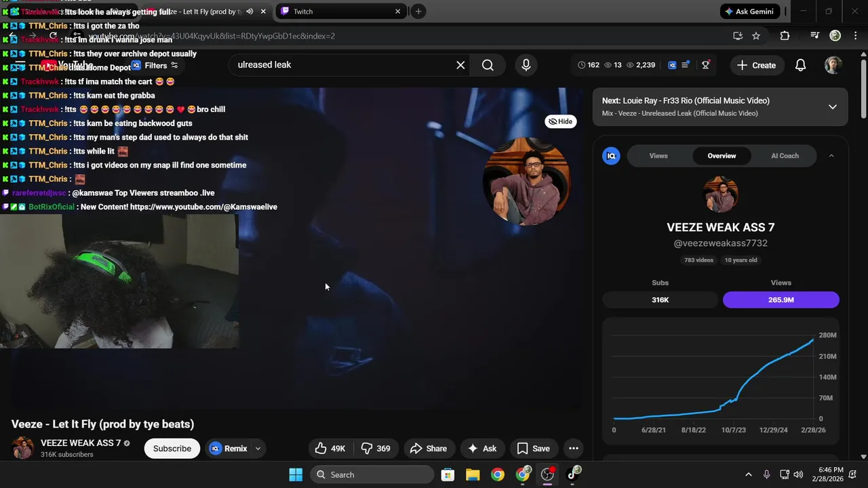
Task: Open the YouTube account avatar menu
Action: (x=833, y=65)
